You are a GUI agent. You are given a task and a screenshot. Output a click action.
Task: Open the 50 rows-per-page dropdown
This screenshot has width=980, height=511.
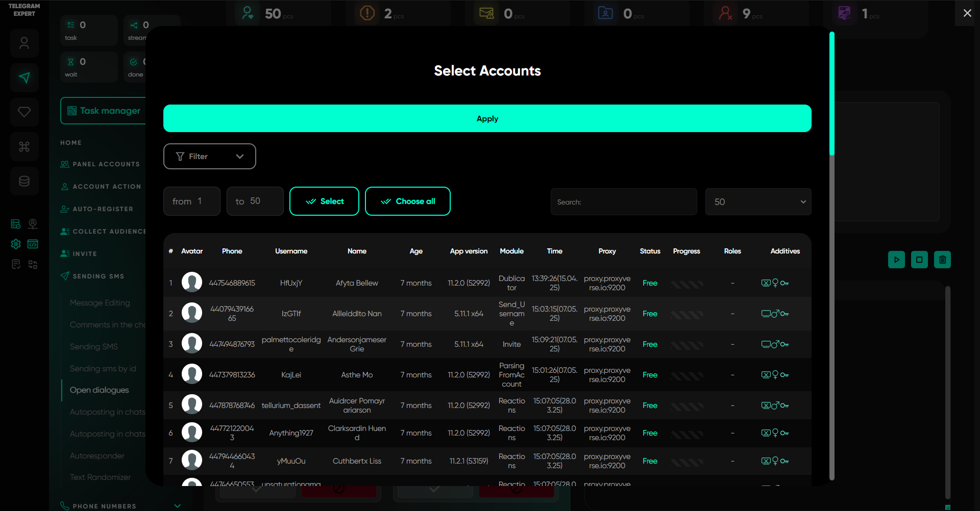coord(758,202)
